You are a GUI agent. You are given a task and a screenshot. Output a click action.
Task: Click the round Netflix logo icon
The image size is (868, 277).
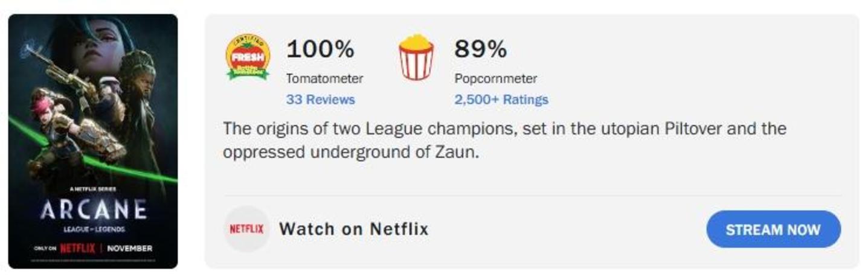[x=246, y=229]
